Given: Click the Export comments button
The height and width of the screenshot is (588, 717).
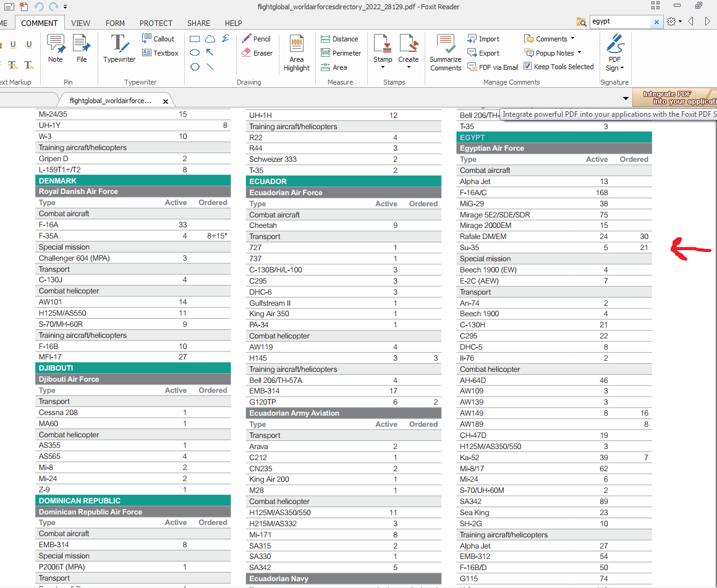Looking at the screenshot, I should [x=483, y=53].
